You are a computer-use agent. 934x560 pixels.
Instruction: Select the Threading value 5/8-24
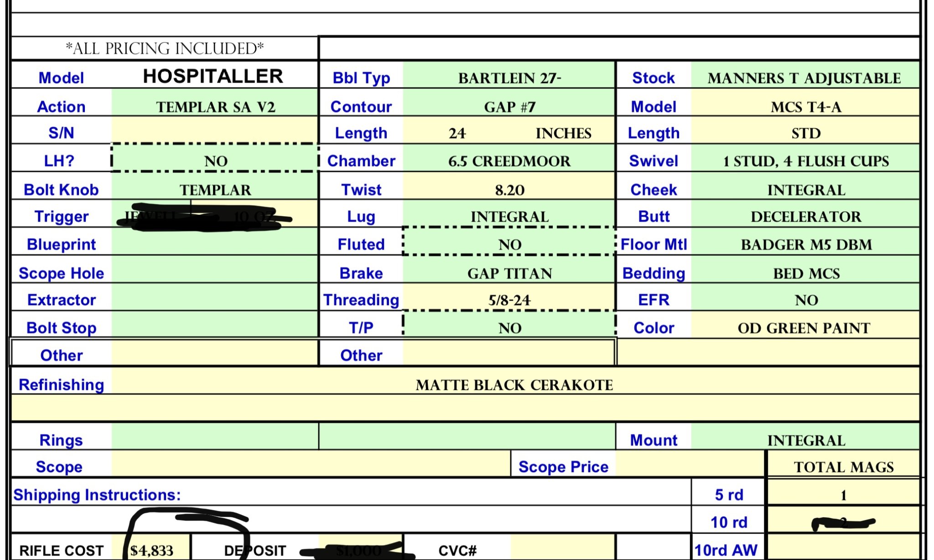[x=509, y=300]
